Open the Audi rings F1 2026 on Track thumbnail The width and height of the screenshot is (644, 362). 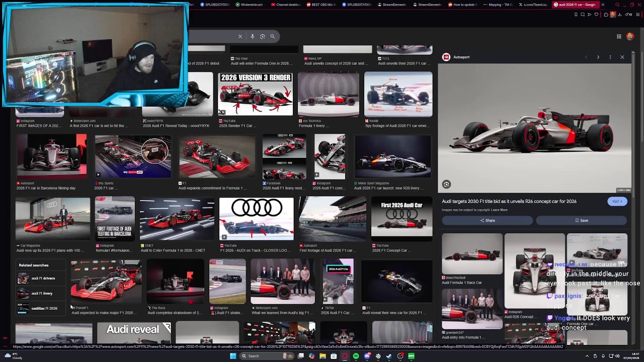[x=256, y=219]
